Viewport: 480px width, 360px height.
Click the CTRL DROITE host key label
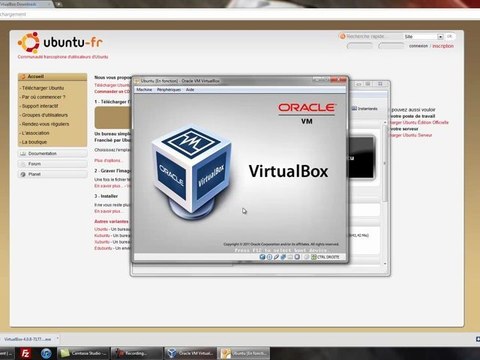click(328, 257)
